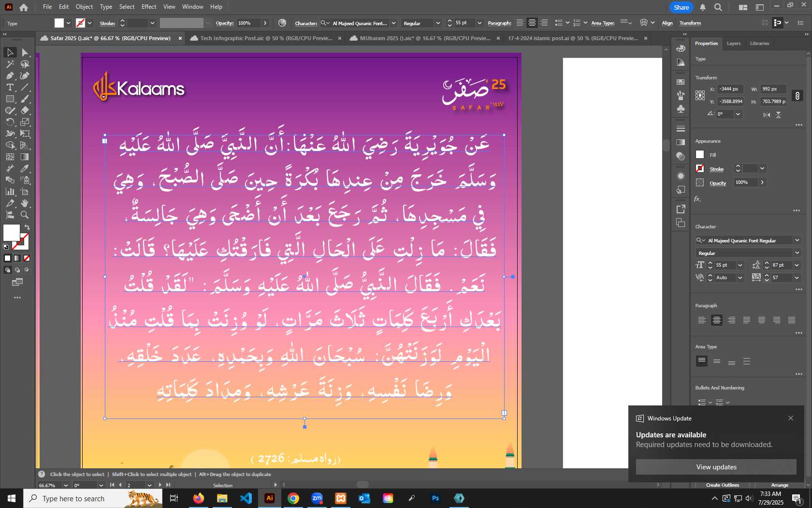The image size is (812, 508).
Task: Select the Selection tool arrow in the toolbar
Action: click(x=10, y=52)
